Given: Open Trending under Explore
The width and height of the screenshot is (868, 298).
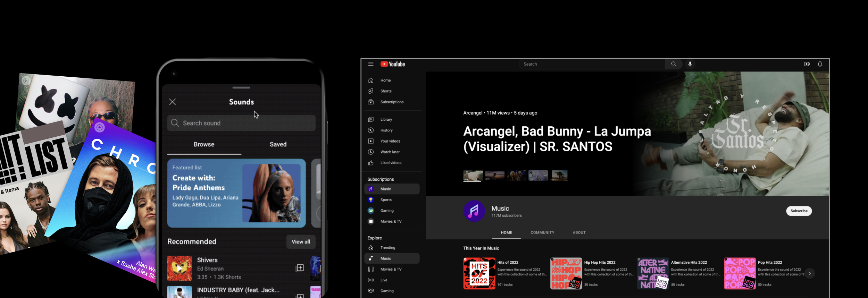Looking at the screenshot, I should [x=392, y=248].
